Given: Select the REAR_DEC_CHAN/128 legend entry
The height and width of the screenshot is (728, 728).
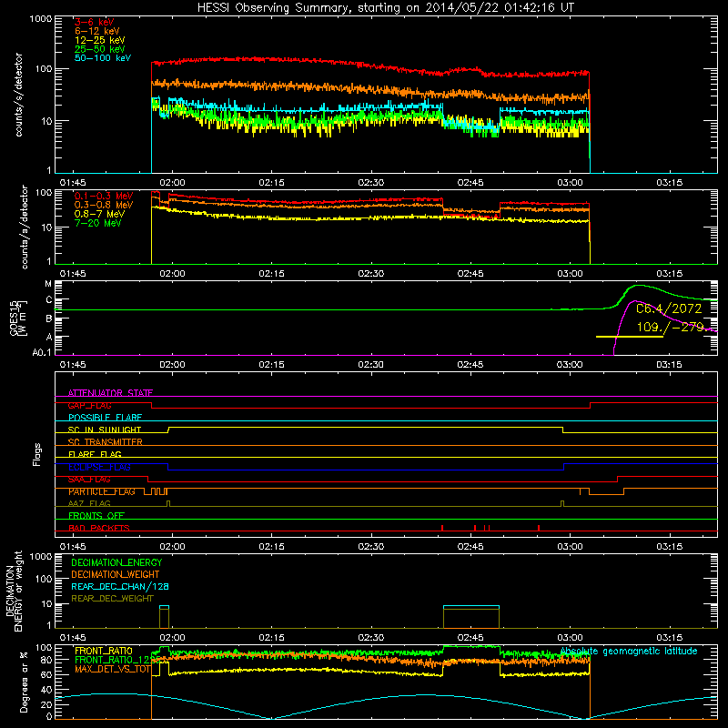Looking at the screenshot, I should pos(120,586).
